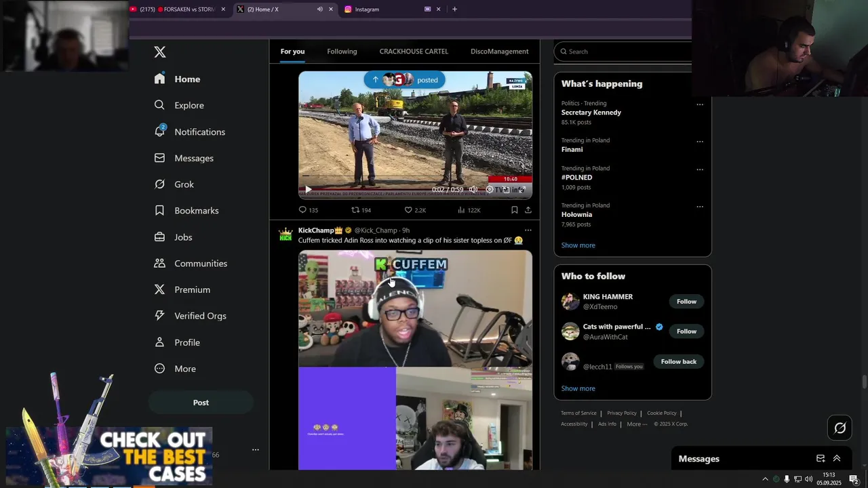Image resolution: width=868 pixels, height=488 pixels.
Task: Open Privacy Policy link
Action: point(622,413)
